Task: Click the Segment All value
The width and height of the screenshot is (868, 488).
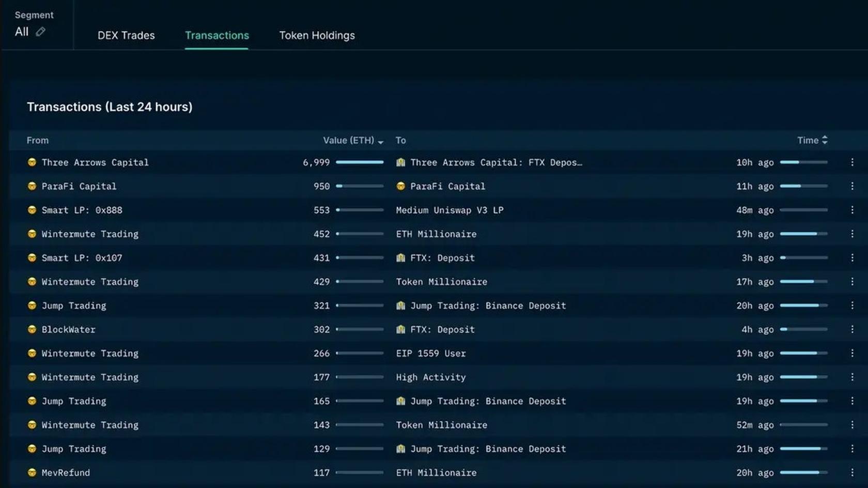Action: pos(22,32)
